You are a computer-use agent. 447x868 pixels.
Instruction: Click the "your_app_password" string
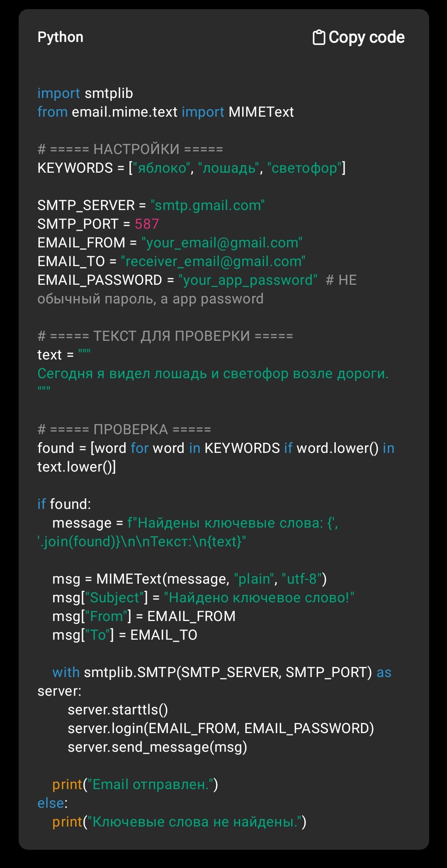click(x=248, y=280)
